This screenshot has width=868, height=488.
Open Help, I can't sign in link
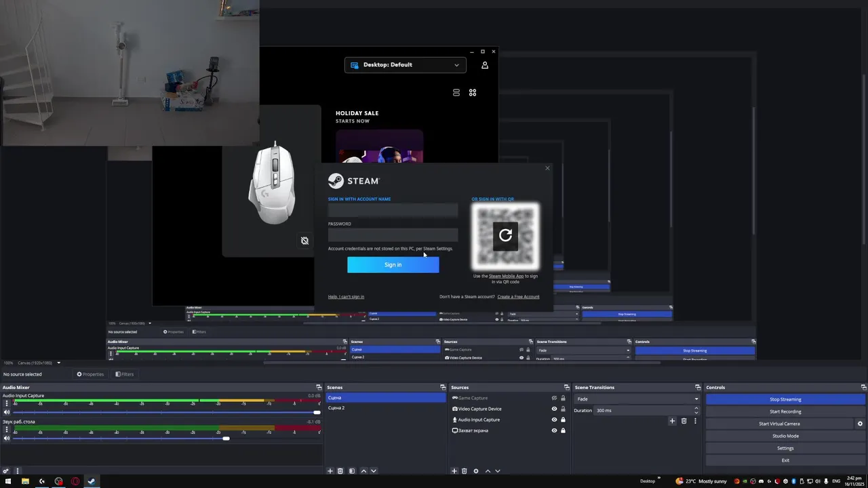click(x=346, y=297)
